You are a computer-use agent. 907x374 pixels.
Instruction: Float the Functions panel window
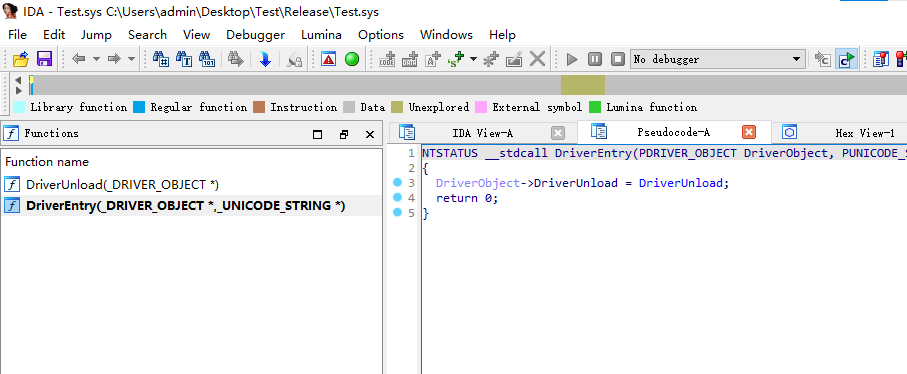[344, 134]
